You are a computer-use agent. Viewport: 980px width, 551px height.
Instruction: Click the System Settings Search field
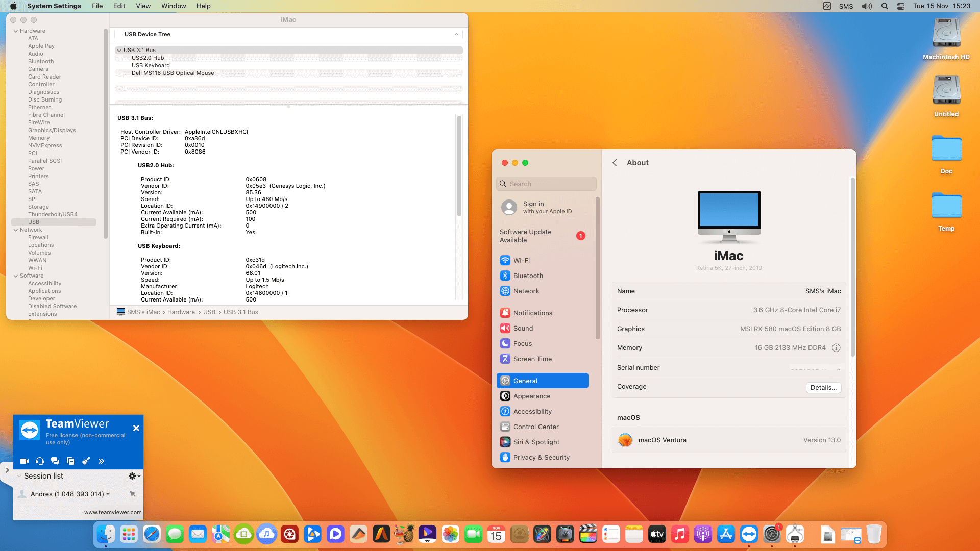(x=546, y=184)
